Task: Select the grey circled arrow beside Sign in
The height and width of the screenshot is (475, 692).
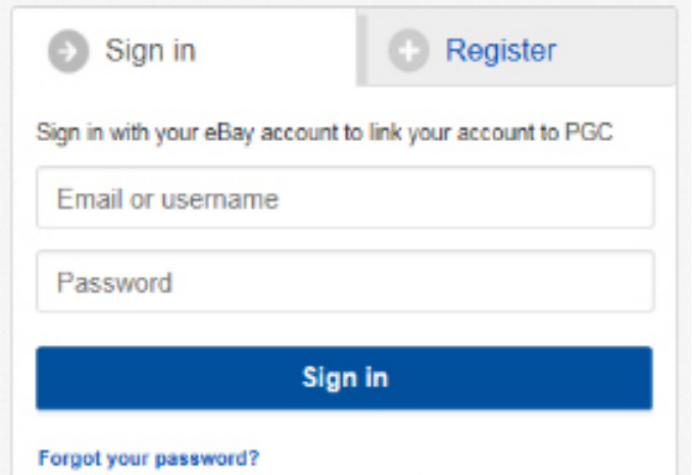Action: tap(68, 51)
